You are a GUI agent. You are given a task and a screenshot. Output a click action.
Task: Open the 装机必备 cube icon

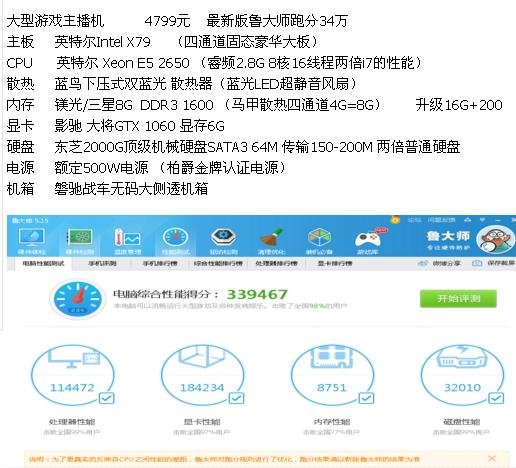pos(319,237)
